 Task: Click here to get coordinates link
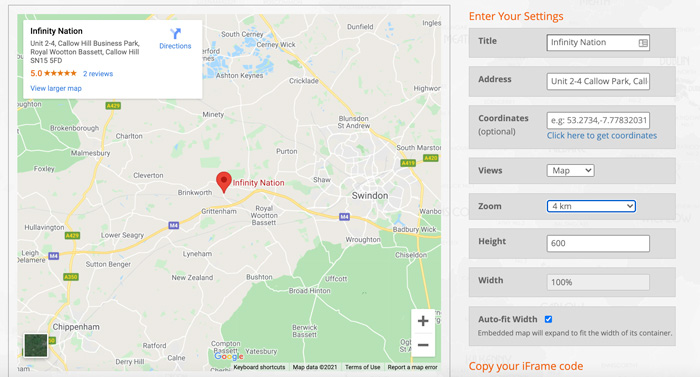(602, 135)
